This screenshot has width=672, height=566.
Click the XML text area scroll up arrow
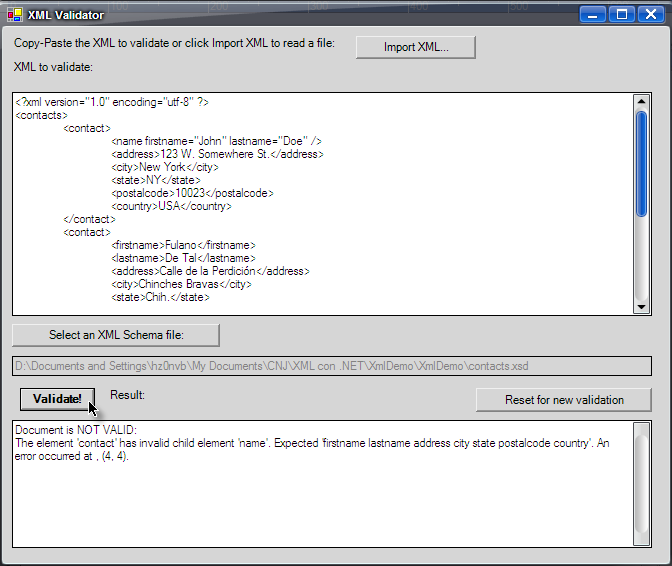(x=642, y=102)
